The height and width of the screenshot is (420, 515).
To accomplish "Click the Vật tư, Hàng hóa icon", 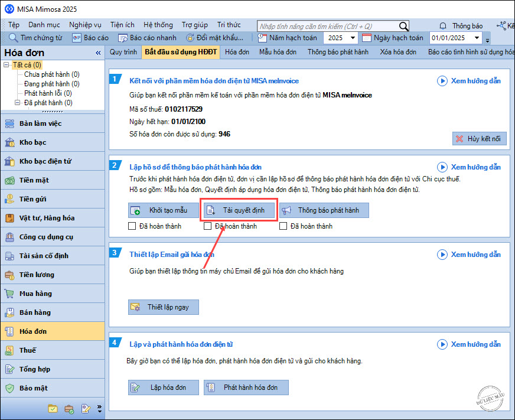I will [x=9, y=218].
